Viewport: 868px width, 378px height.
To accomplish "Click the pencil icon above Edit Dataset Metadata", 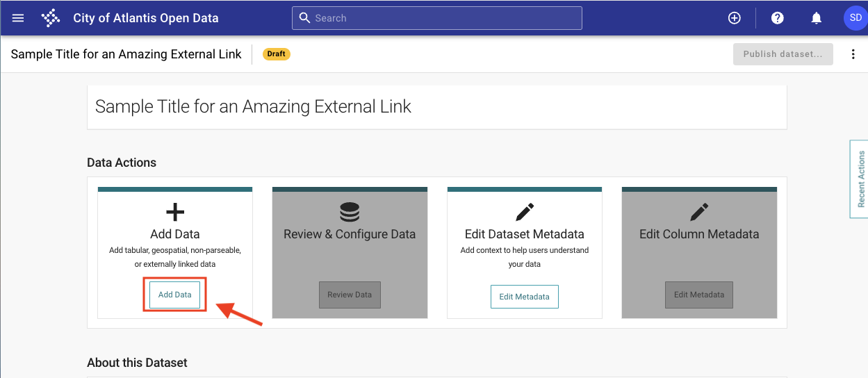I will (x=525, y=211).
